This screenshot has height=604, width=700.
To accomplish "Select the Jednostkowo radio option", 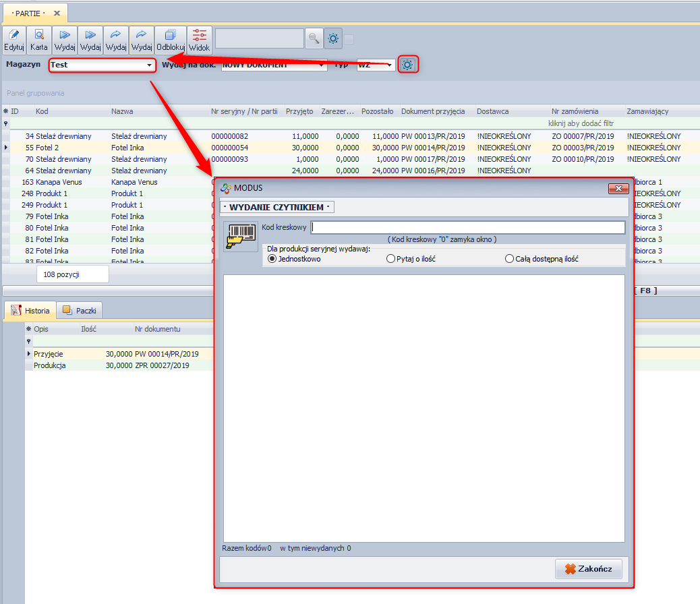I will [272, 259].
